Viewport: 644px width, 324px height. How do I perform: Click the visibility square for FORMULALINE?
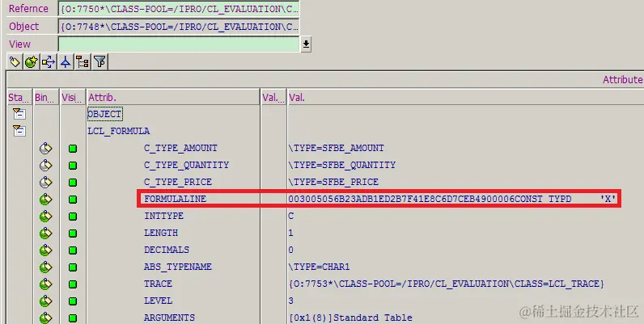(73, 200)
